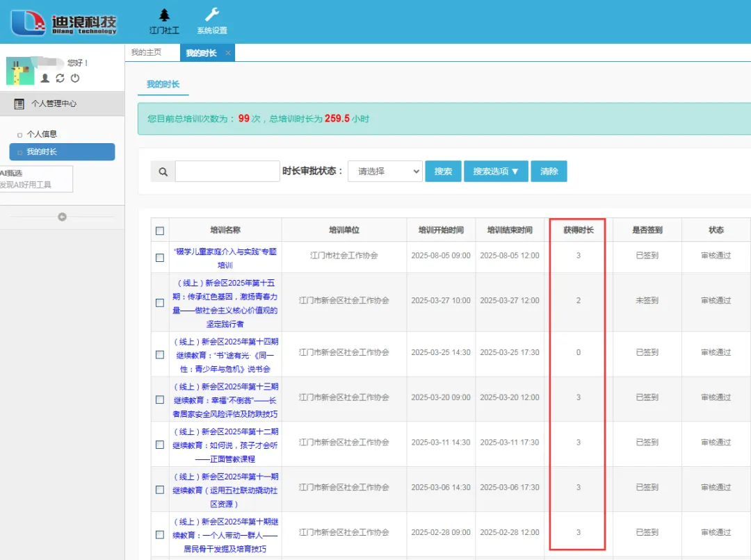Click the 清除 button
This screenshot has width=751, height=560.
tap(549, 172)
